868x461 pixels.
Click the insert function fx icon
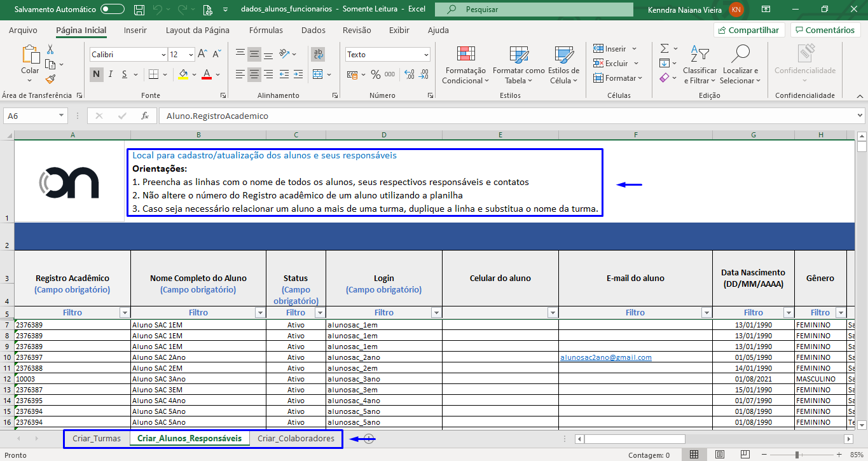coord(145,116)
